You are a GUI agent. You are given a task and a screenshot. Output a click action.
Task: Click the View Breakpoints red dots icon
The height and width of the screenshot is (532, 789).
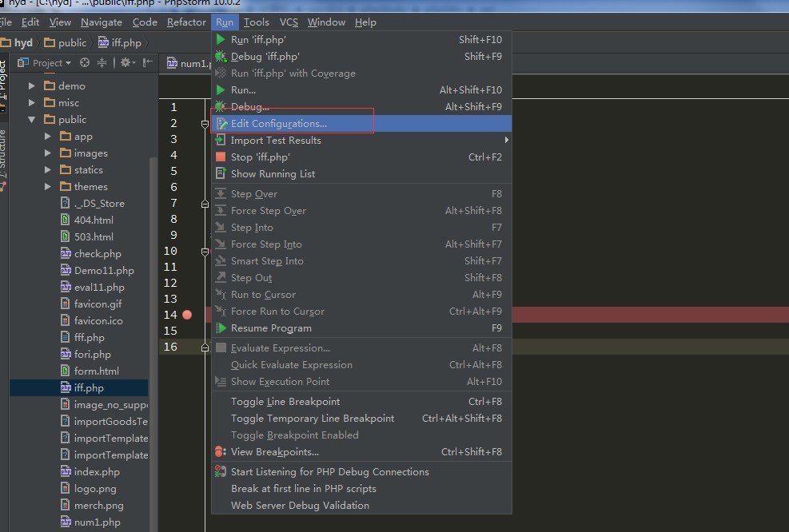[x=221, y=452]
